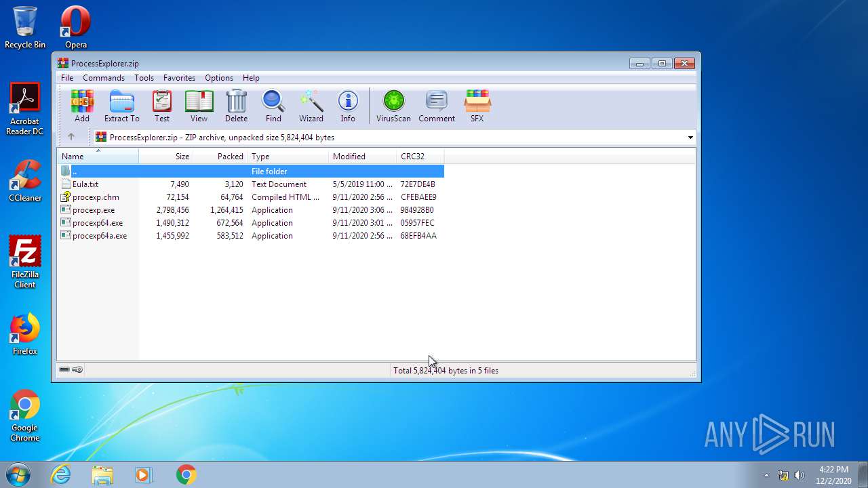This screenshot has width=868, height=488.
Task: Click CRC32 value 68EFB4AA
Action: 418,236
